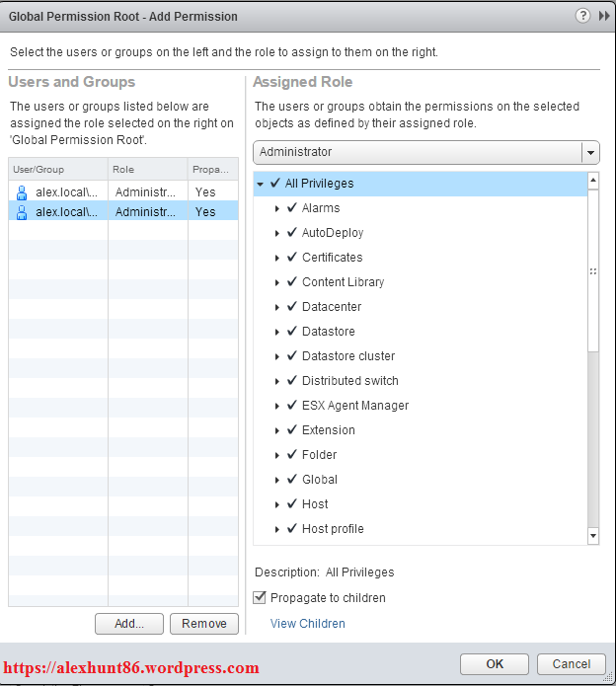Viewport: 616px width, 686px height.
Task: Toggle the Certificates privilege checkmark
Action: click(292, 258)
